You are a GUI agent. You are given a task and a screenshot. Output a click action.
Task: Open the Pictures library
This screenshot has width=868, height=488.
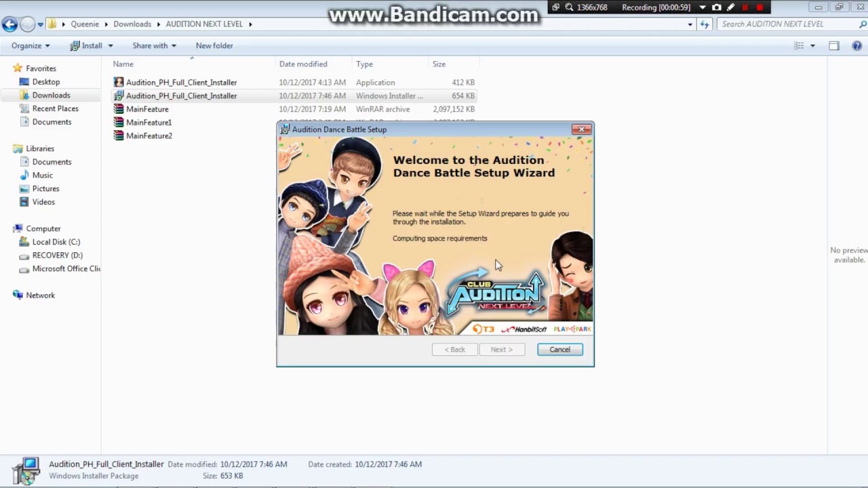[45, 188]
